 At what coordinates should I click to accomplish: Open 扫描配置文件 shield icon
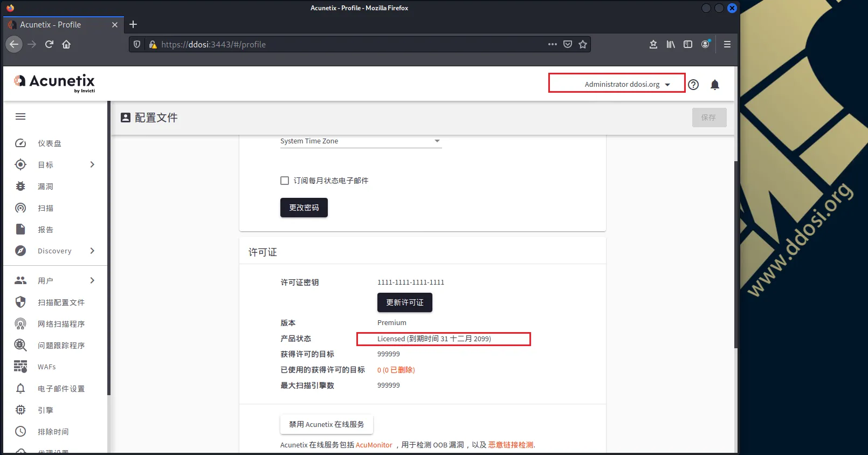pyautogui.click(x=20, y=302)
